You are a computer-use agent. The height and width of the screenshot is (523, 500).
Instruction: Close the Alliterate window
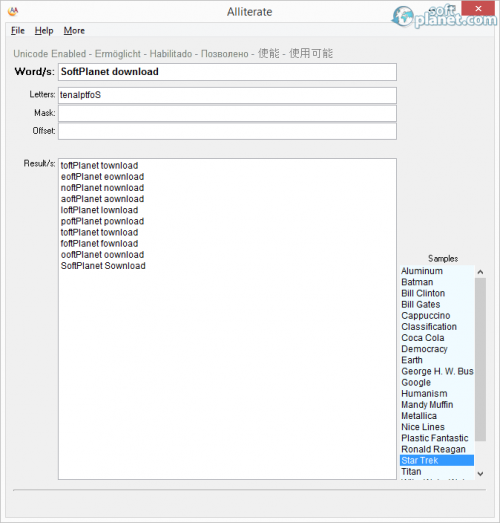click(x=478, y=8)
